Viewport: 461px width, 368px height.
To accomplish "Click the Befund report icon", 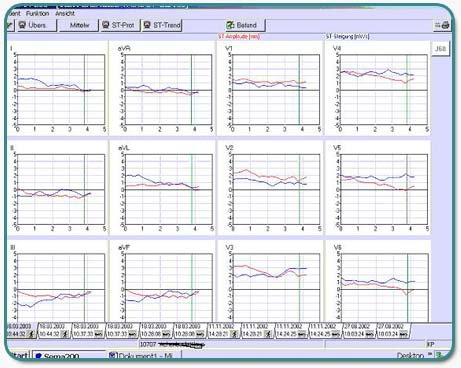I will click(x=230, y=25).
